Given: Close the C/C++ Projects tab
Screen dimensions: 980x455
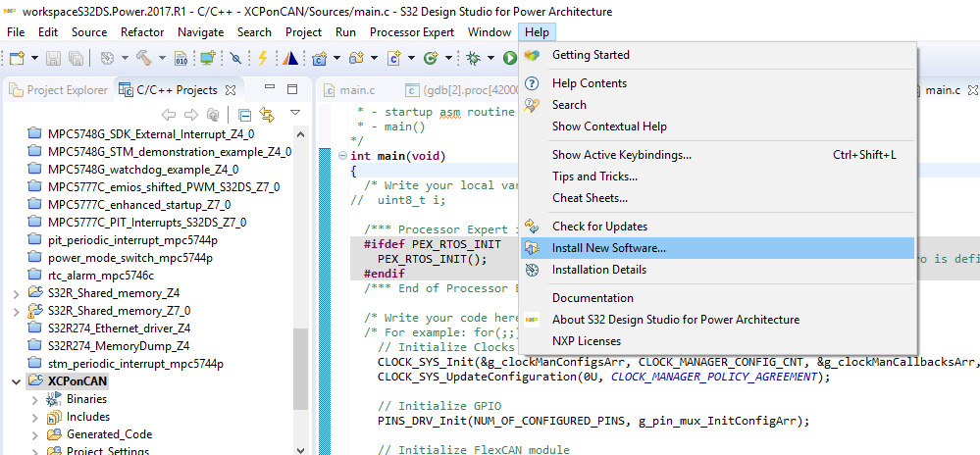Looking at the screenshot, I should [x=231, y=90].
